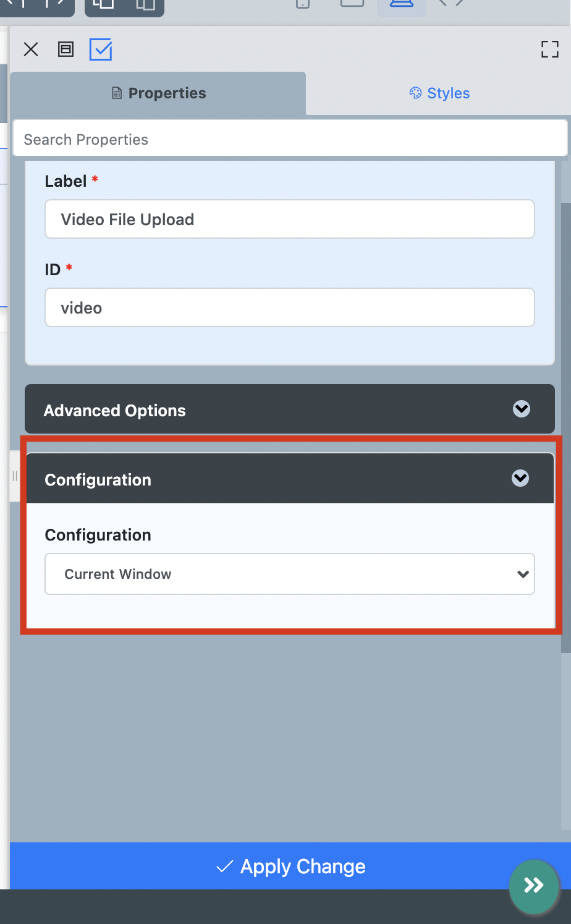Image resolution: width=571 pixels, height=924 pixels.
Task: Open the Styles tab
Action: tap(439, 93)
